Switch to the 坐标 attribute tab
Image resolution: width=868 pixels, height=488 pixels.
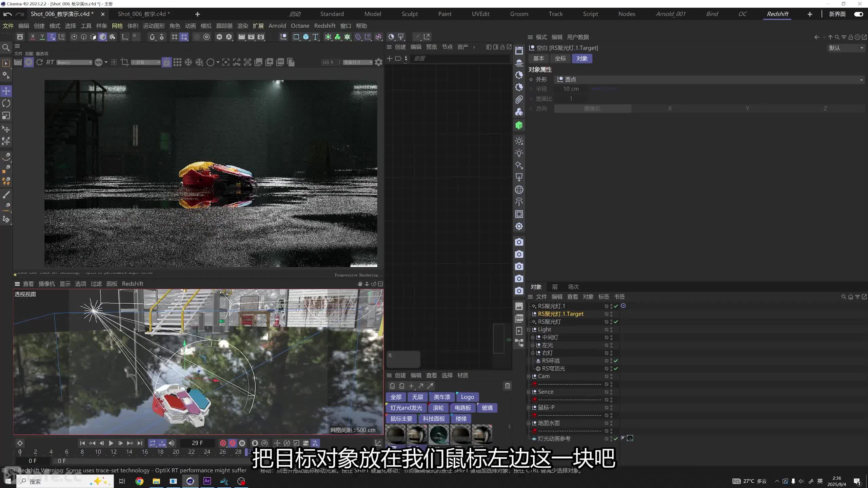(x=560, y=59)
